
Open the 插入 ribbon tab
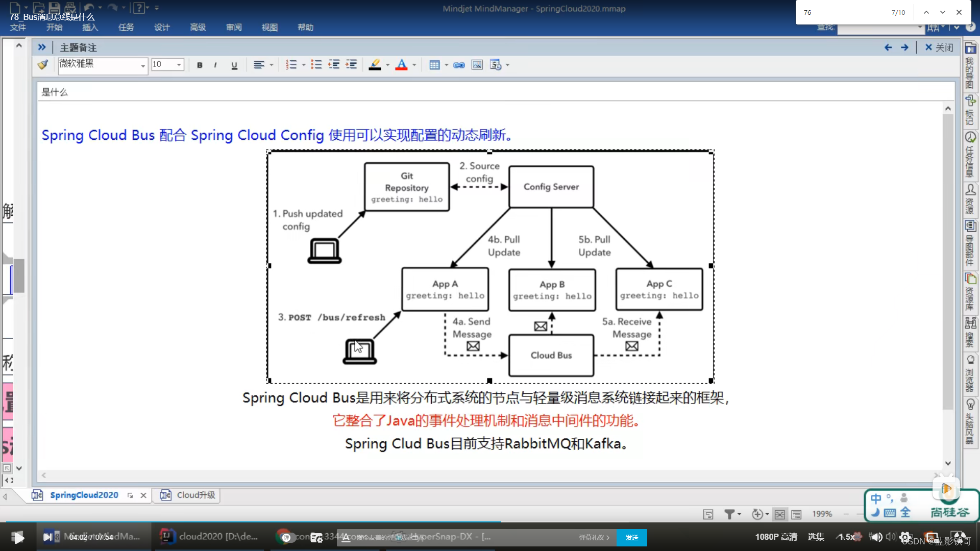90,28
